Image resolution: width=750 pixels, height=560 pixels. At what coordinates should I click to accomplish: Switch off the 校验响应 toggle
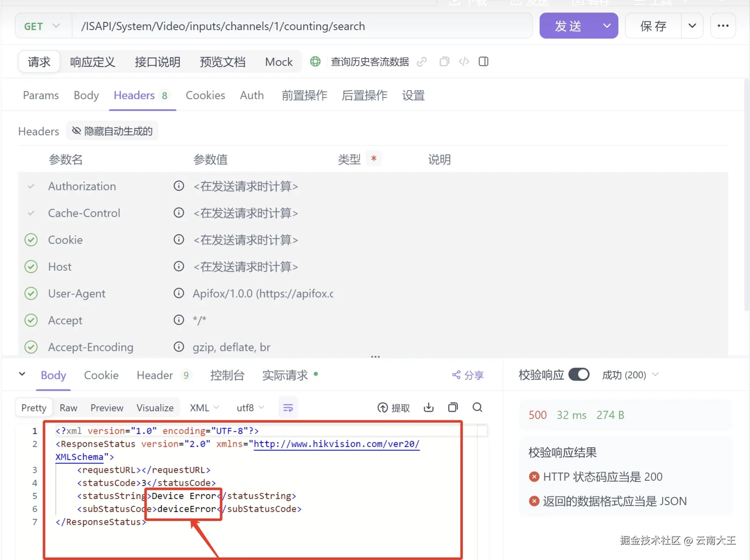pos(579,374)
